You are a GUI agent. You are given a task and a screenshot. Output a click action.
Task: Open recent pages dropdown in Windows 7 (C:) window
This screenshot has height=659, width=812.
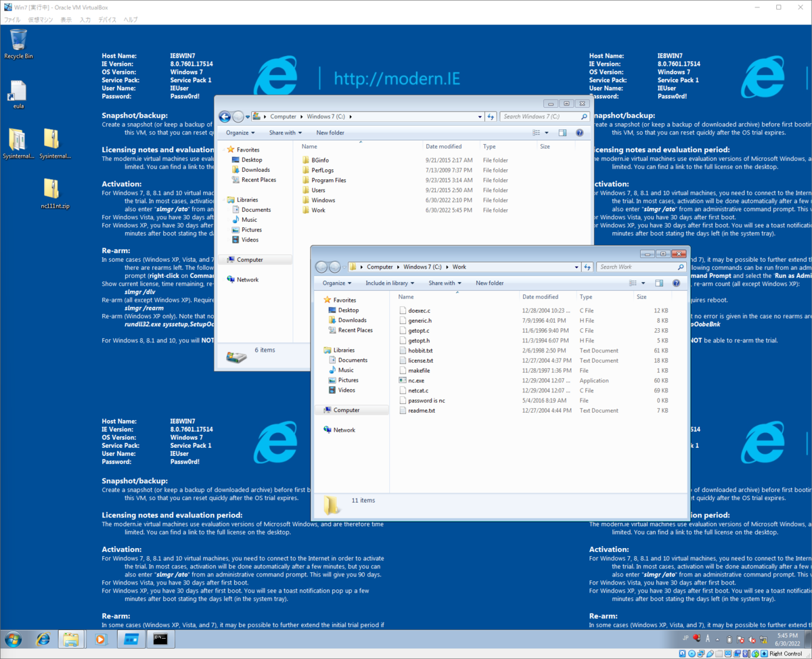click(248, 116)
